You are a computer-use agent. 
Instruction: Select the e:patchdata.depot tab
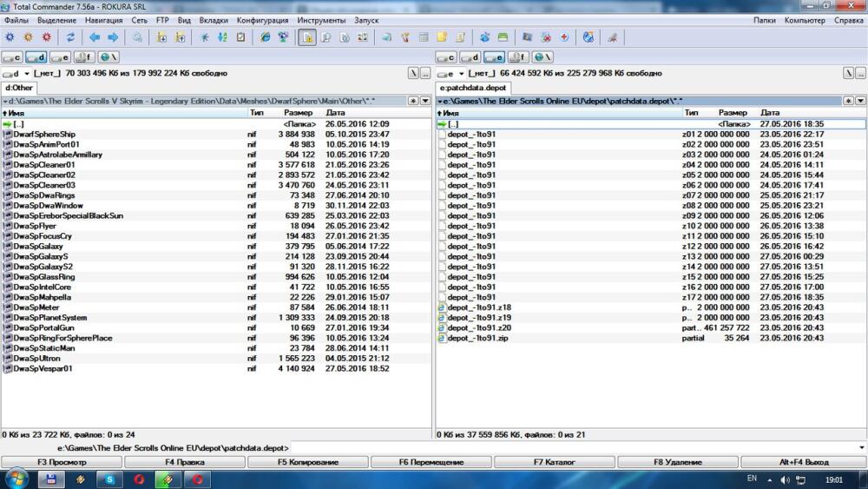pos(473,88)
